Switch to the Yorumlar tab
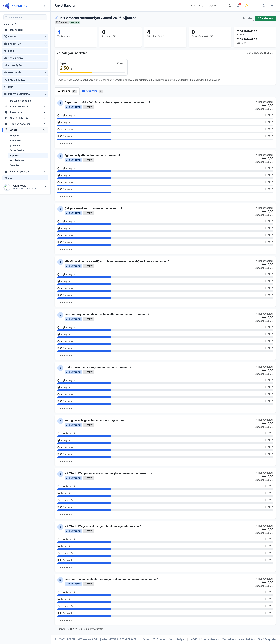 (x=92, y=91)
